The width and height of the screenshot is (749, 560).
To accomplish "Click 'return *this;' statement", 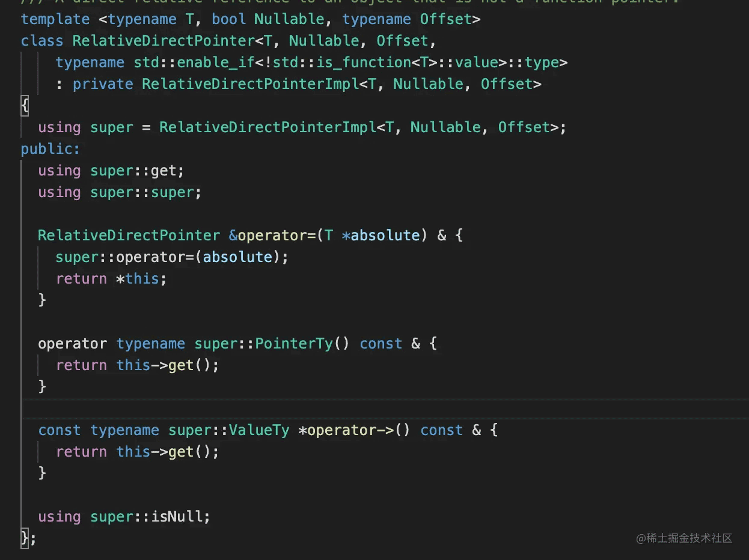I will click(x=111, y=279).
